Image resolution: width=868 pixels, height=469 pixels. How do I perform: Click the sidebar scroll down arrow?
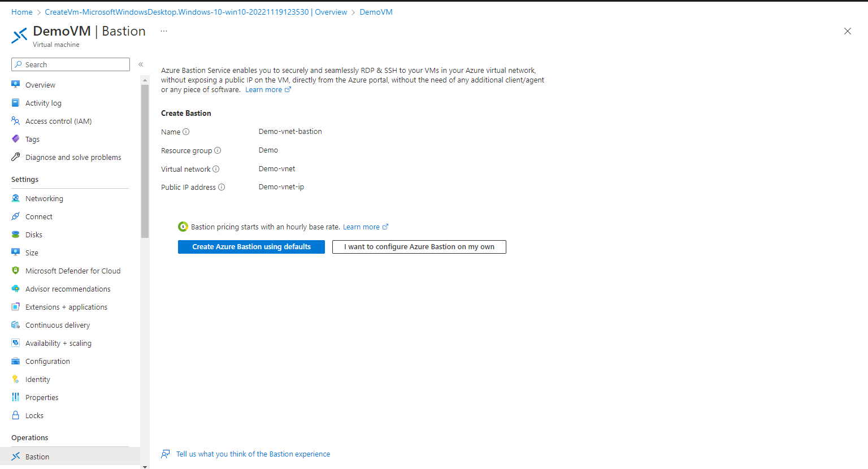[145, 467]
